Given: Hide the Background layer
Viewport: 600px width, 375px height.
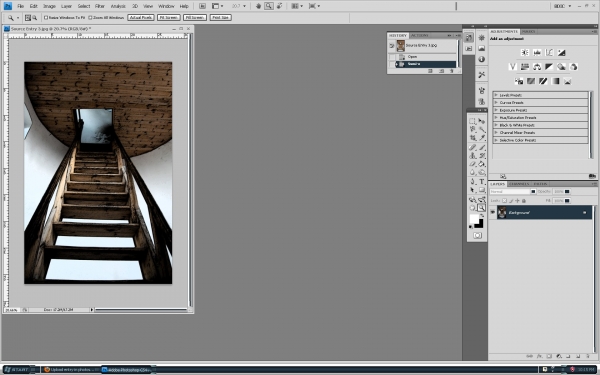Looking at the screenshot, I should coord(493,212).
